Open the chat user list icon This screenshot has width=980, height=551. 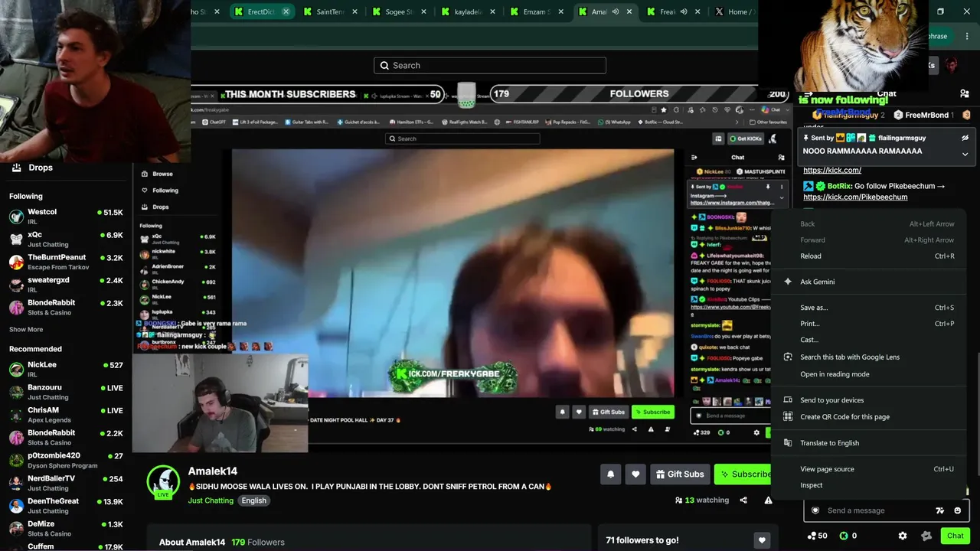[964, 93]
